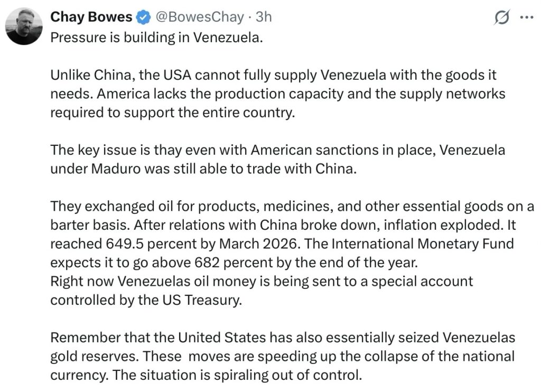Click the blue verified badge
Image resolution: width=541 pixels, height=392 pixels.
[x=142, y=17]
